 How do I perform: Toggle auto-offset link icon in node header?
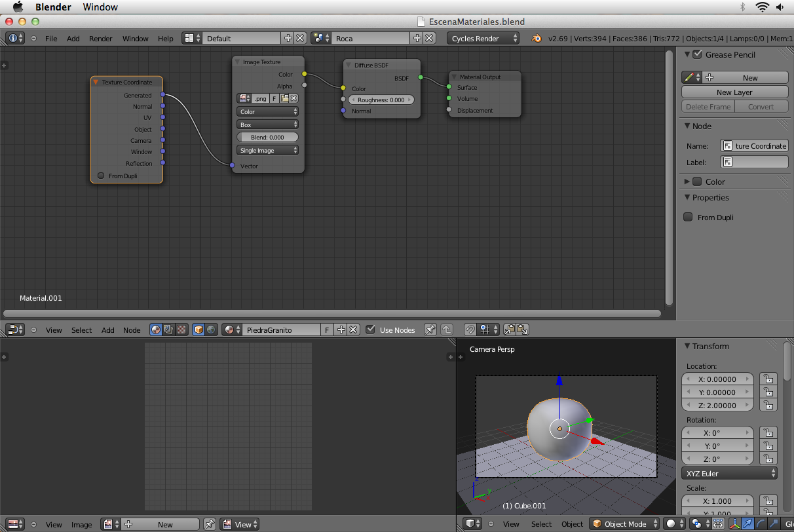470,330
